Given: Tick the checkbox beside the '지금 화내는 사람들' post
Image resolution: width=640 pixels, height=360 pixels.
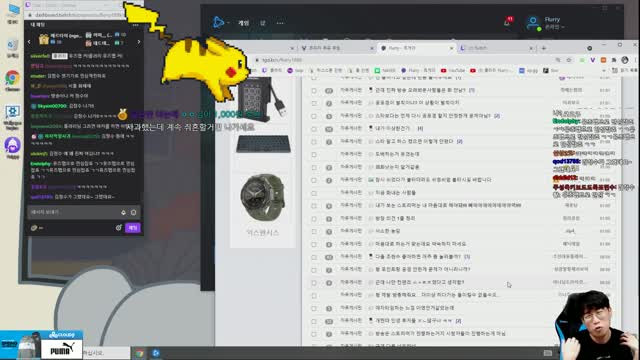Looking at the screenshot, I should 314,193.
